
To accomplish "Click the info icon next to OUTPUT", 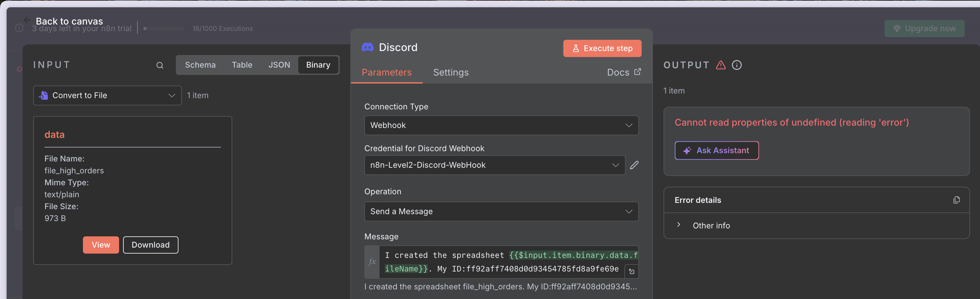I will [x=736, y=65].
